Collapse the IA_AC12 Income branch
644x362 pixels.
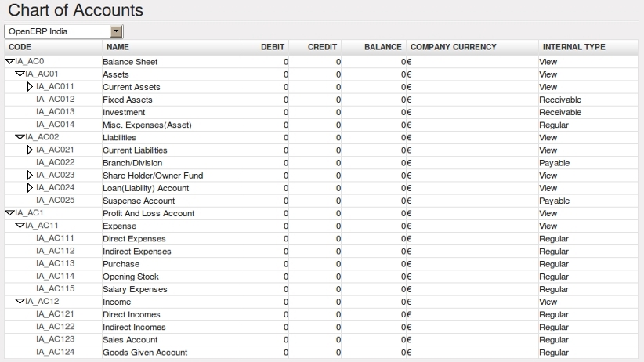pos(20,301)
